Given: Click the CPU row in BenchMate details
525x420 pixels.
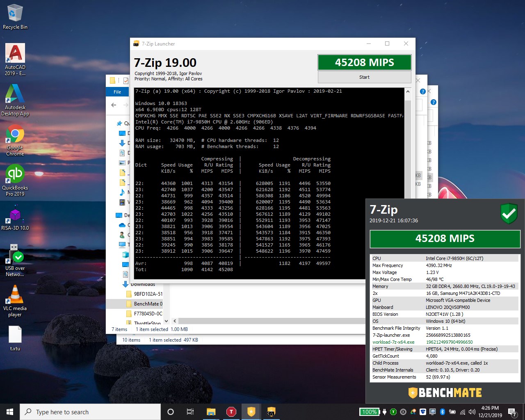Looking at the screenshot, I should click(445, 258).
